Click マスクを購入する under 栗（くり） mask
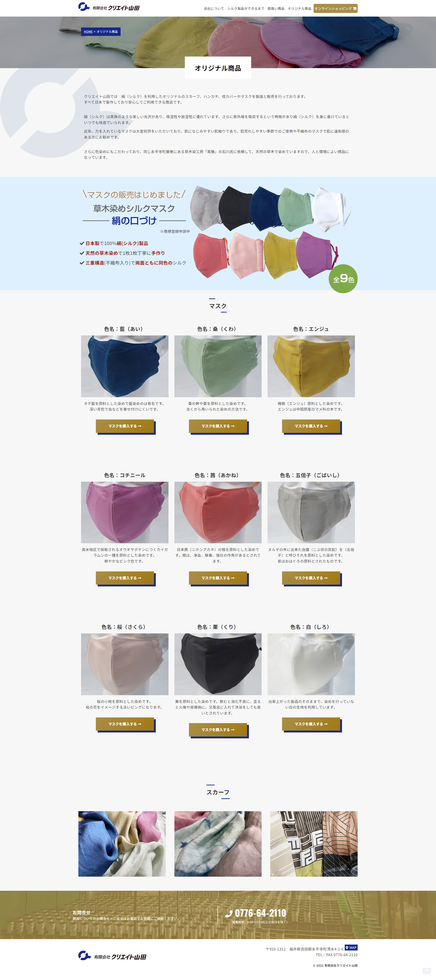 [x=218, y=730]
